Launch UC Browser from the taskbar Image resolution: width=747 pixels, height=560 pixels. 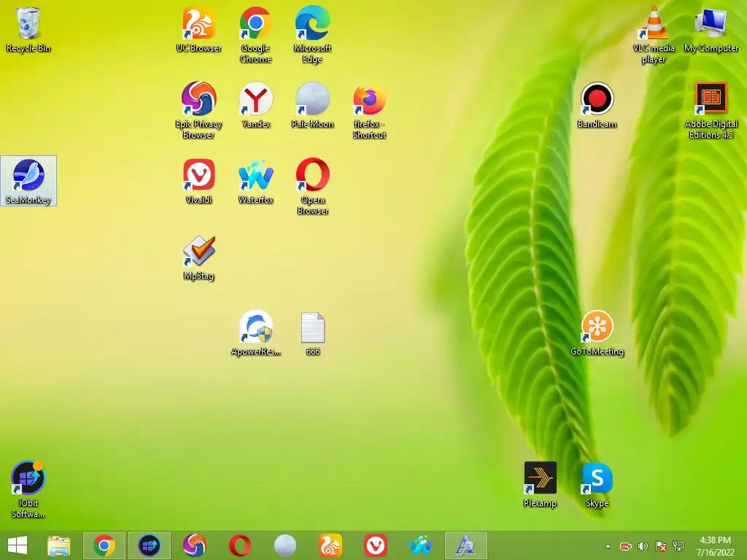(x=330, y=545)
